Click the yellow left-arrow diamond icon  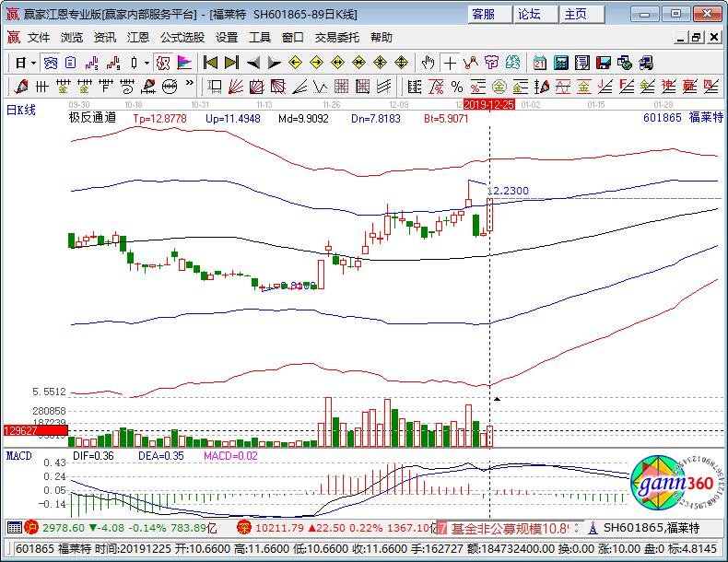tap(295, 63)
